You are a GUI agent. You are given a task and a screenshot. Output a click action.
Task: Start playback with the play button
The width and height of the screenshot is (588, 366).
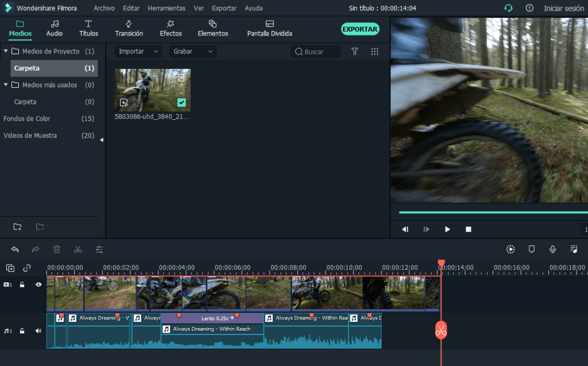447,229
